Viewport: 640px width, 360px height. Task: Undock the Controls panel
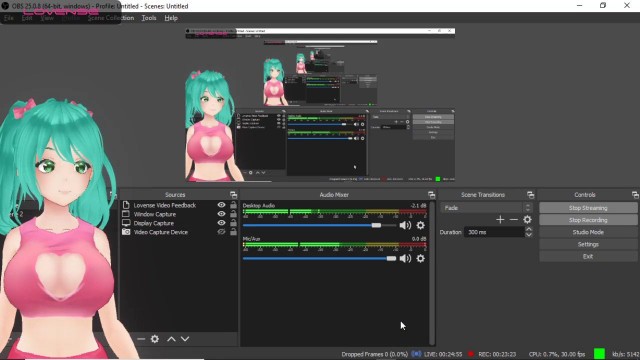pos(635,195)
